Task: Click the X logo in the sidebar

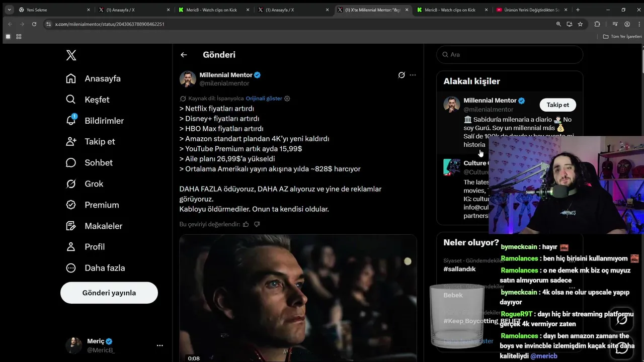Action: (x=71, y=55)
